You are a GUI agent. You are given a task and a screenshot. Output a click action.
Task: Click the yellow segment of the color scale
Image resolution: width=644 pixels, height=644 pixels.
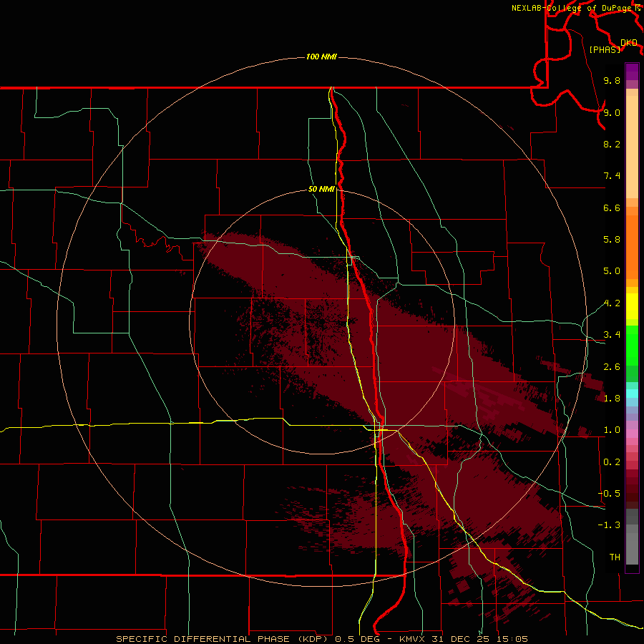[x=632, y=306]
